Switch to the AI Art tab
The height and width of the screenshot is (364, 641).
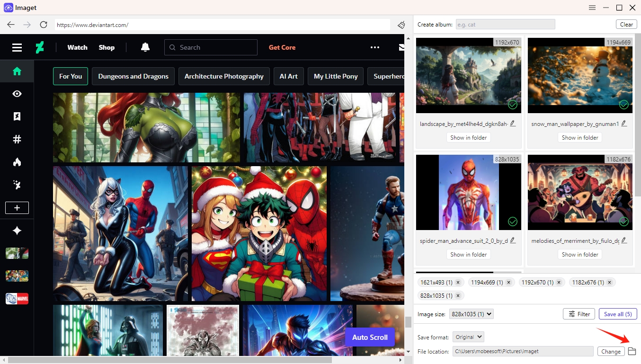pyautogui.click(x=288, y=76)
